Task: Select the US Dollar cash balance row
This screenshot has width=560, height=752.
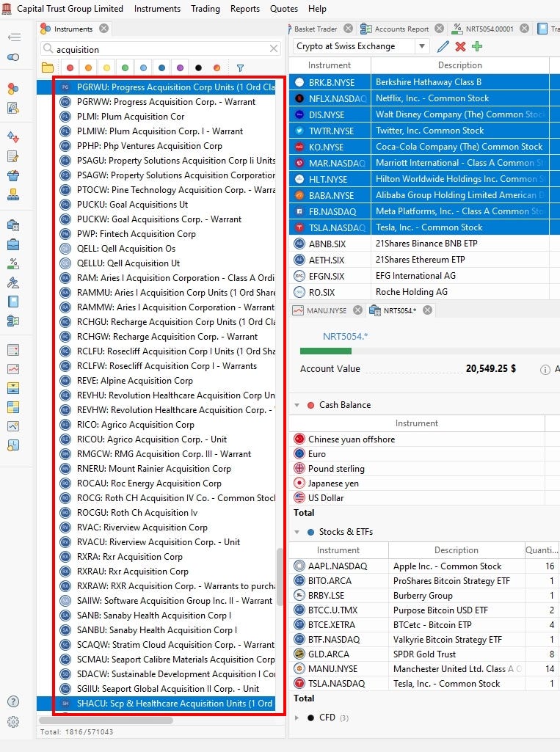Action: pyautogui.click(x=424, y=498)
